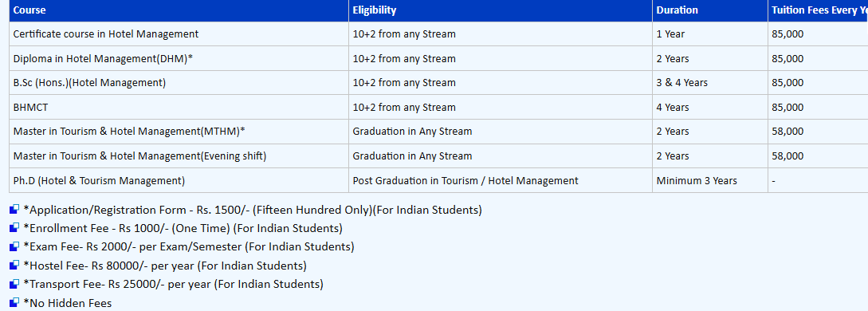Click the Minimum 3 Years duration cell
This screenshot has height=311, width=868.
tap(709, 180)
